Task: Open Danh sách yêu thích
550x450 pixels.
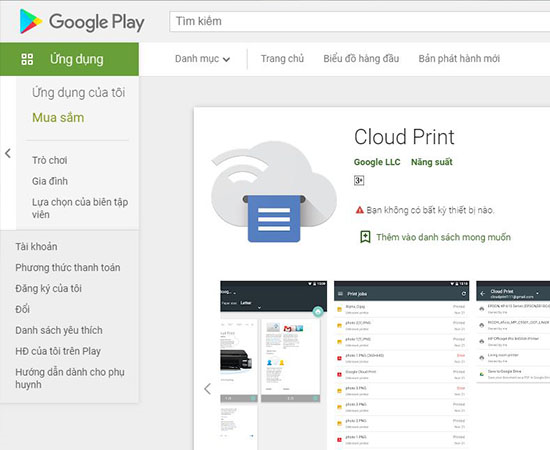Action: 59,330
